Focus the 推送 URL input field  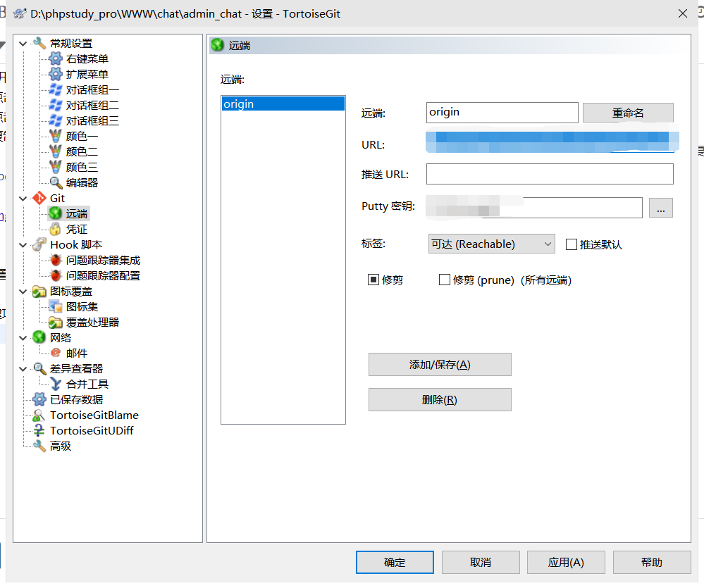point(550,174)
